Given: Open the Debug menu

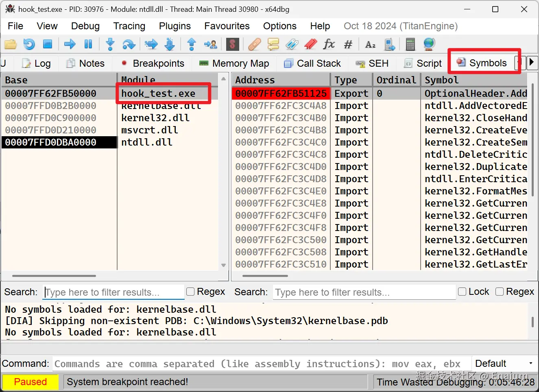Looking at the screenshot, I should tap(85, 26).
